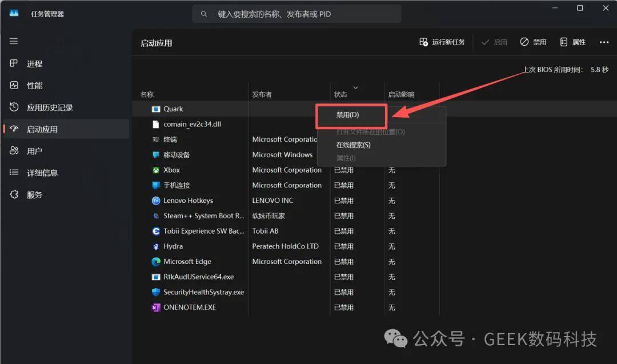Select 禁用(D) in the context menu

pos(348,115)
